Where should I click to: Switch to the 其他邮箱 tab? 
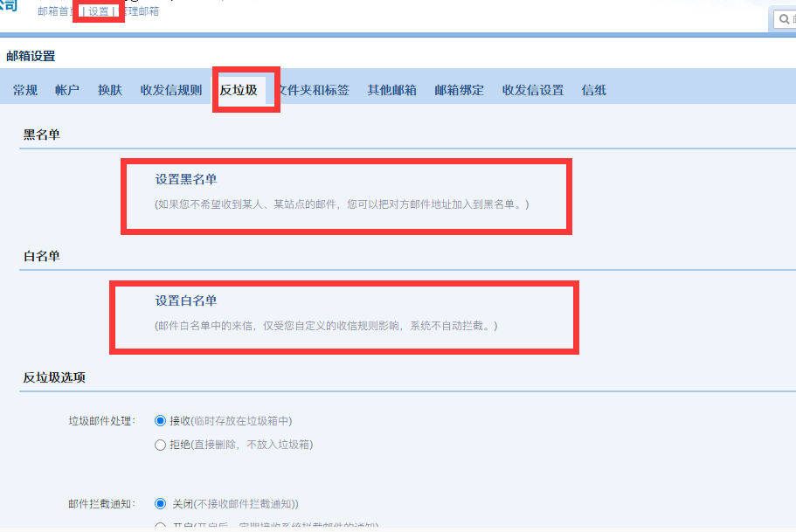[391, 89]
